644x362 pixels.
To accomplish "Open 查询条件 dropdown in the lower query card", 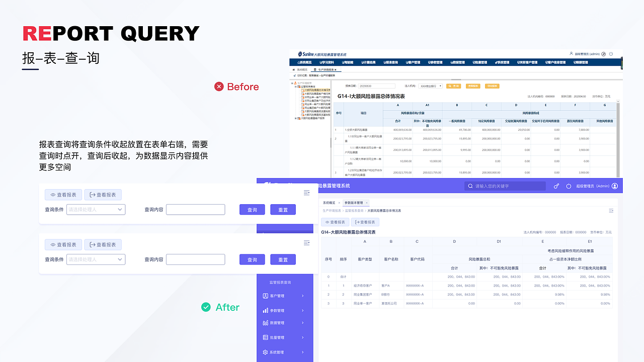I will click(x=96, y=260).
